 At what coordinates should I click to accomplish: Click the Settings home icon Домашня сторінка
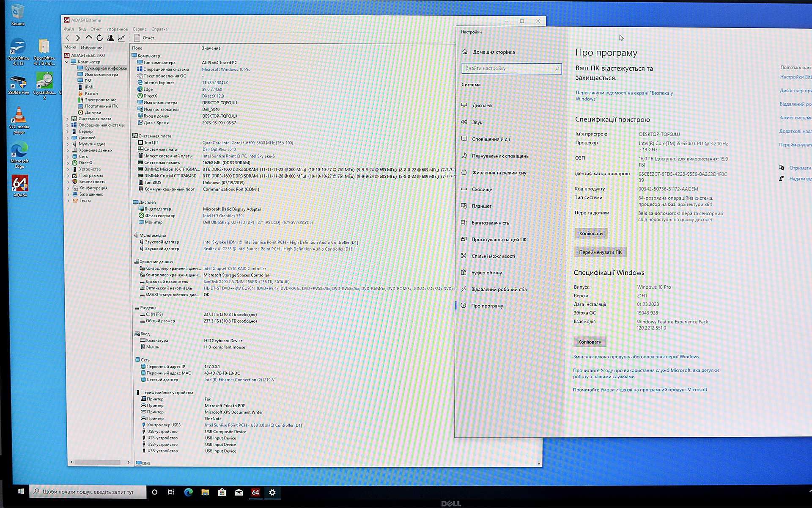pos(465,52)
